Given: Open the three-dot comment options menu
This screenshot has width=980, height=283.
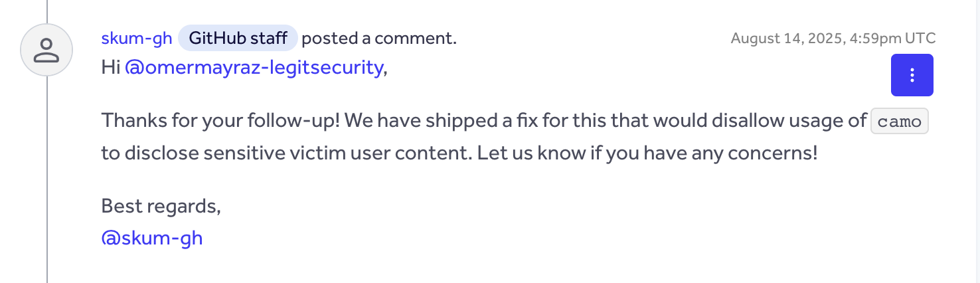Looking at the screenshot, I should coord(912,75).
